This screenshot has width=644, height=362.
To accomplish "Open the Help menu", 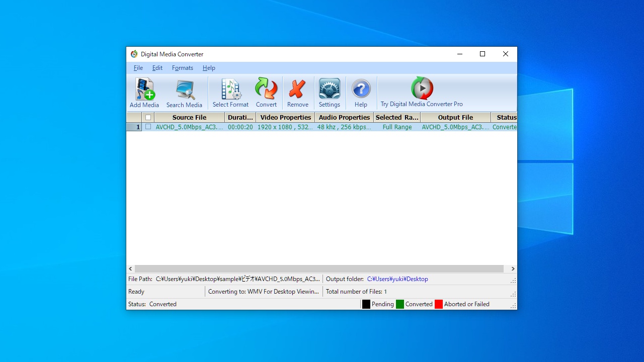I will tap(209, 68).
